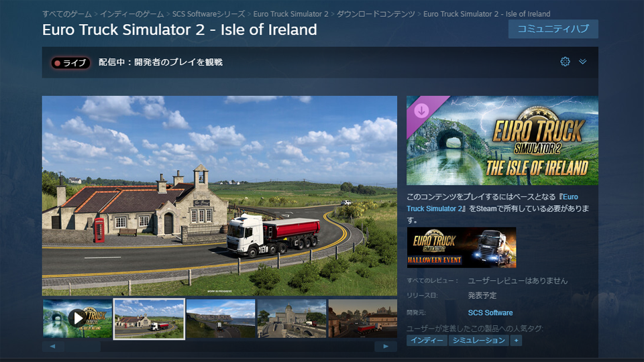This screenshot has width=644, height=362.
Task: Click the Isle of Ireland header image
Action: (x=502, y=140)
